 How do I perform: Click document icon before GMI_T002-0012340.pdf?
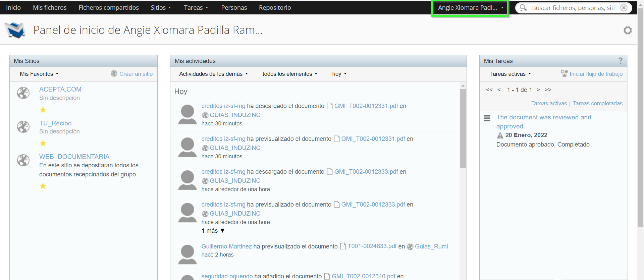click(327, 276)
